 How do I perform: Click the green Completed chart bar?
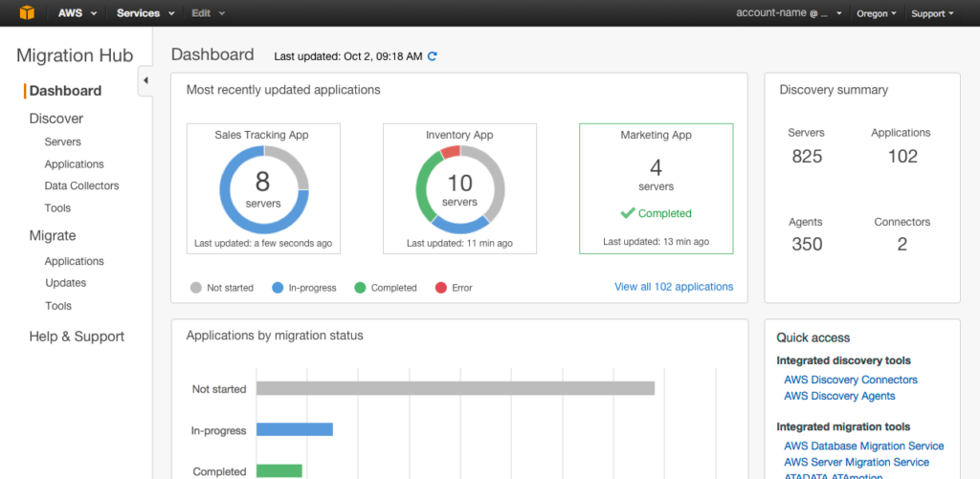pyautogui.click(x=278, y=471)
